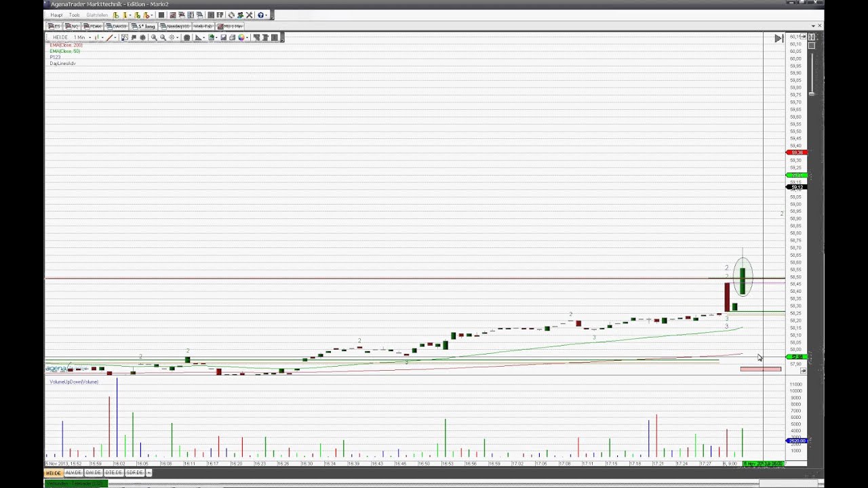Click the two-person user icon in top toolbar
Screen dimensions: 868x488
240,15
